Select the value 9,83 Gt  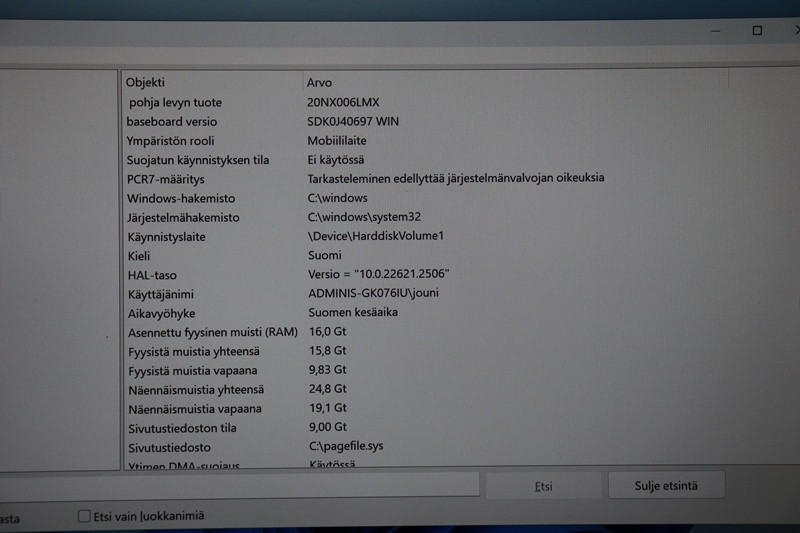tap(328, 369)
